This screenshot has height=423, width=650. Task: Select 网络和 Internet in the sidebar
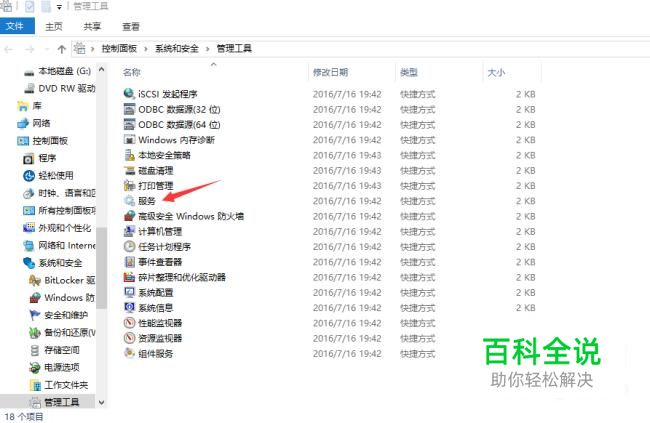66,246
